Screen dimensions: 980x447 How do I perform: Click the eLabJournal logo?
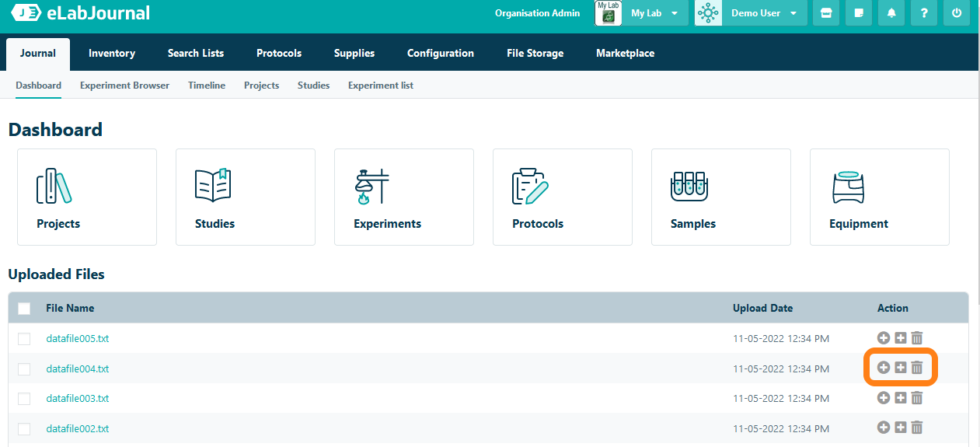pos(82,13)
